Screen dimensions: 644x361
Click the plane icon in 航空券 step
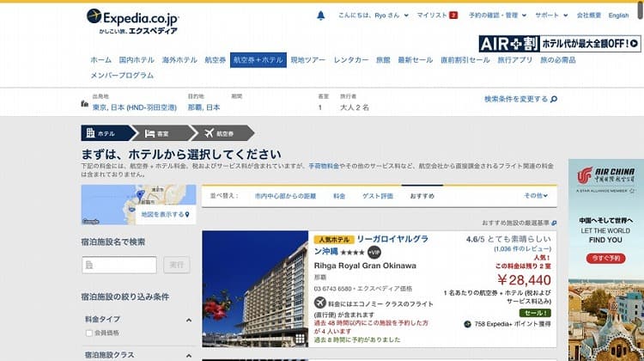coord(209,133)
